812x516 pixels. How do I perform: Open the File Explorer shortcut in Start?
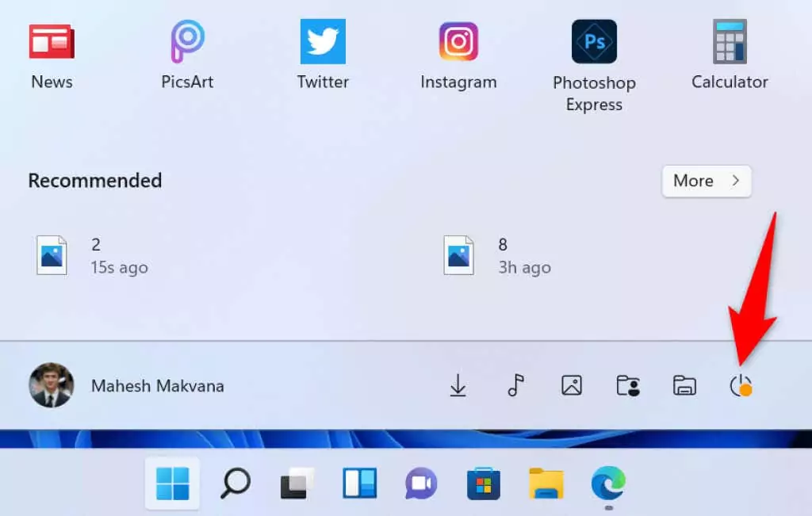tap(684, 385)
